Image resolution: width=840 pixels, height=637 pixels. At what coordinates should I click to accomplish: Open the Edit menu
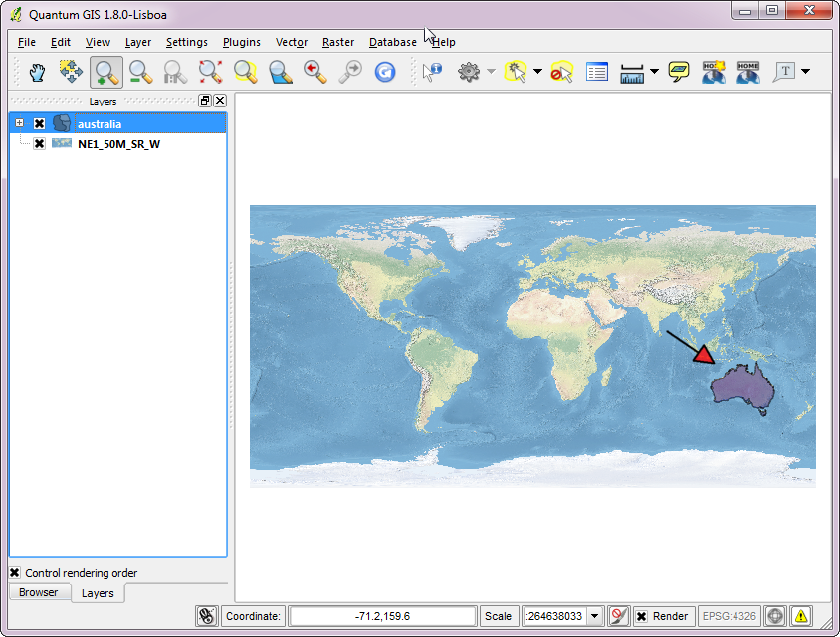click(61, 42)
